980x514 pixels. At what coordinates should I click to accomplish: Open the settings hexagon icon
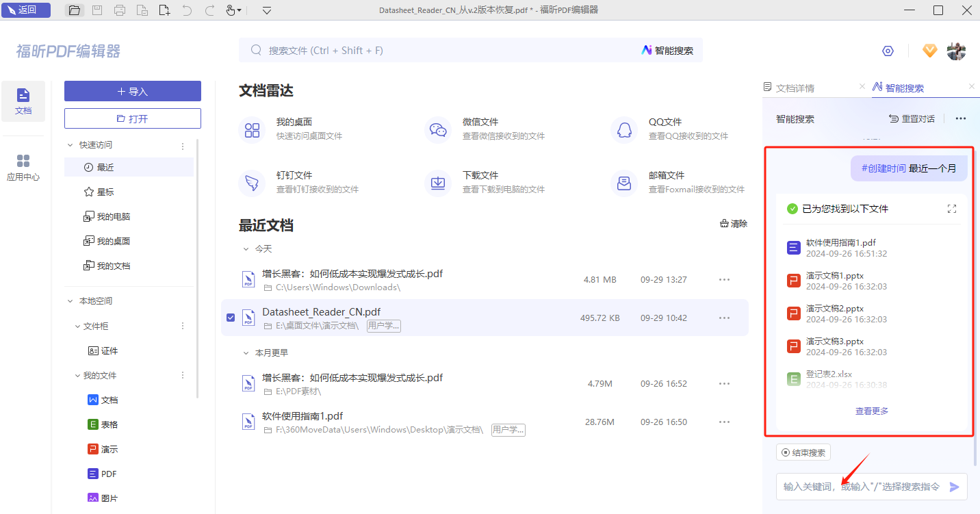point(888,51)
